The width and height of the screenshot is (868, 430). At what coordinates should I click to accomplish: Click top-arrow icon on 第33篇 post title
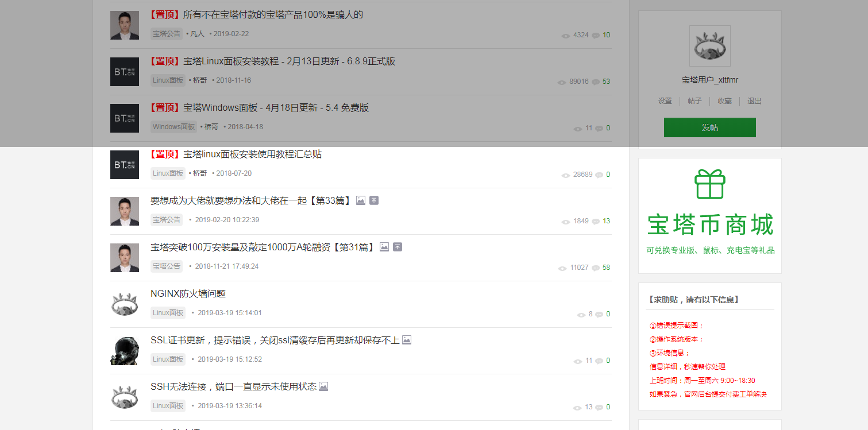tap(374, 200)
